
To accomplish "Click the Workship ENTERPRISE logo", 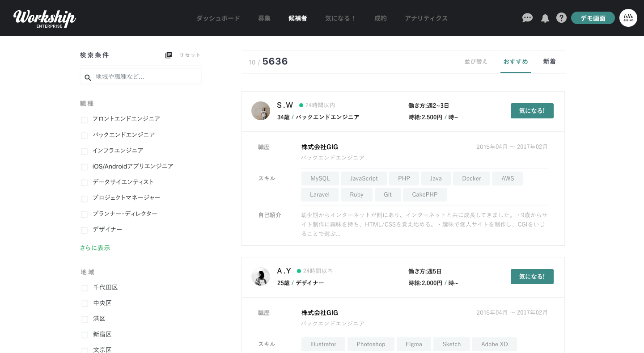I will [45, 18].
